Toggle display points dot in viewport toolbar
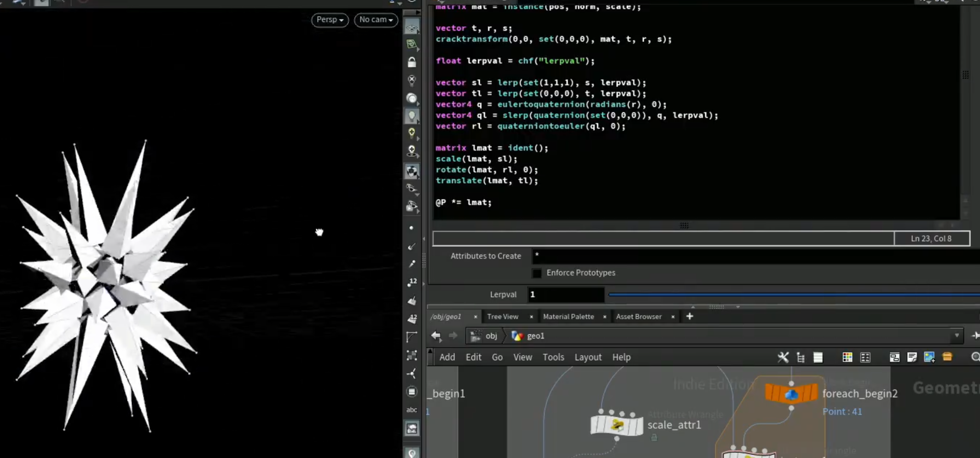The height and width of the screenshot is (458, 980). click(x=411, y=228)
